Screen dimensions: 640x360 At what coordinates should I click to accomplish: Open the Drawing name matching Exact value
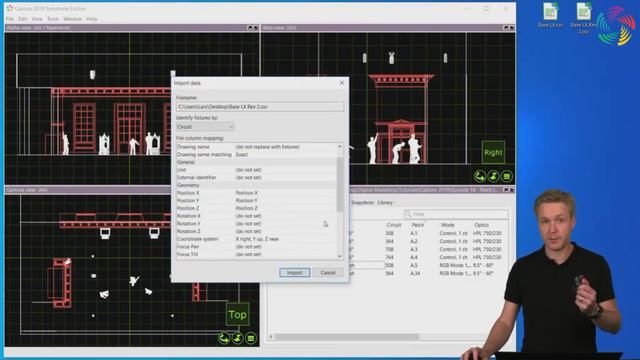pos(242,155)
